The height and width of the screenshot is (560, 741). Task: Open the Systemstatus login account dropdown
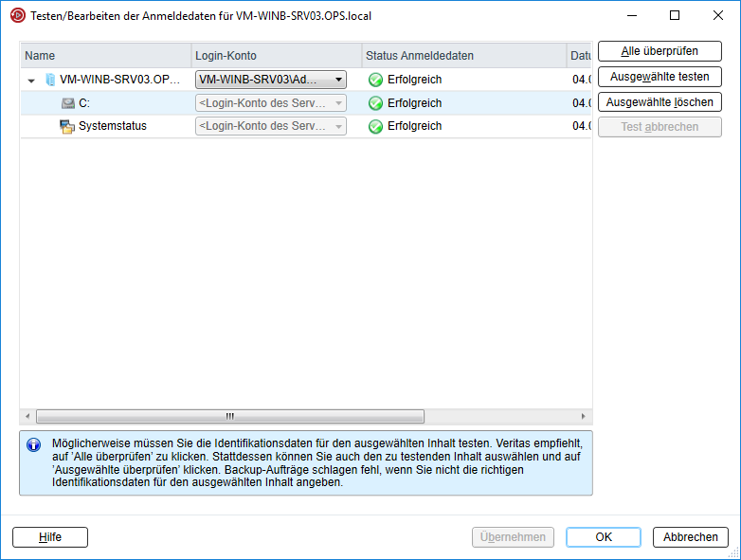[338, 126]
